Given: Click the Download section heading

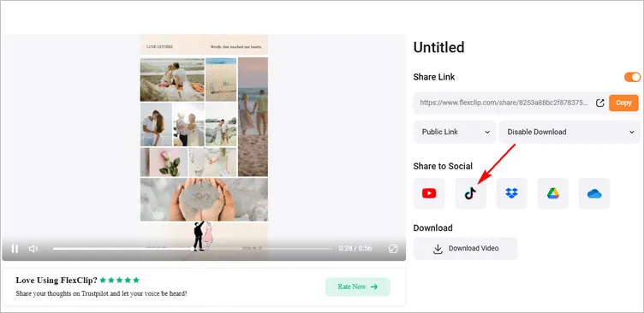Looking at the screenshot, I should point(432,228).
